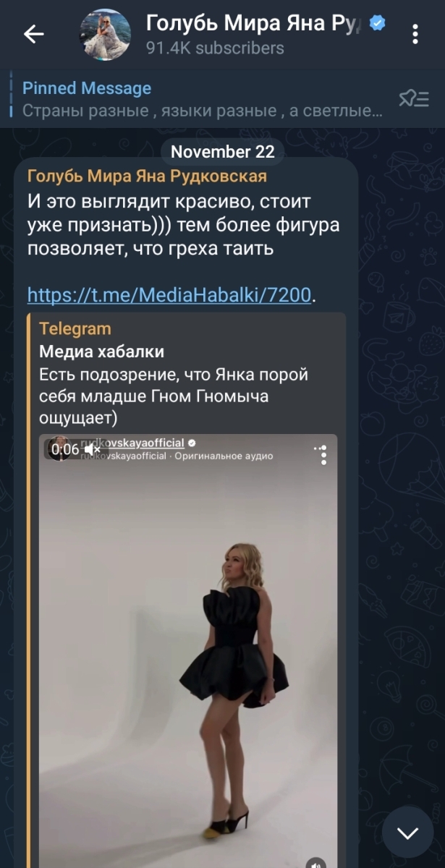Screen dimensions: 445x868
Task: Click the Telegram preview source label
Action: point(75,329)
